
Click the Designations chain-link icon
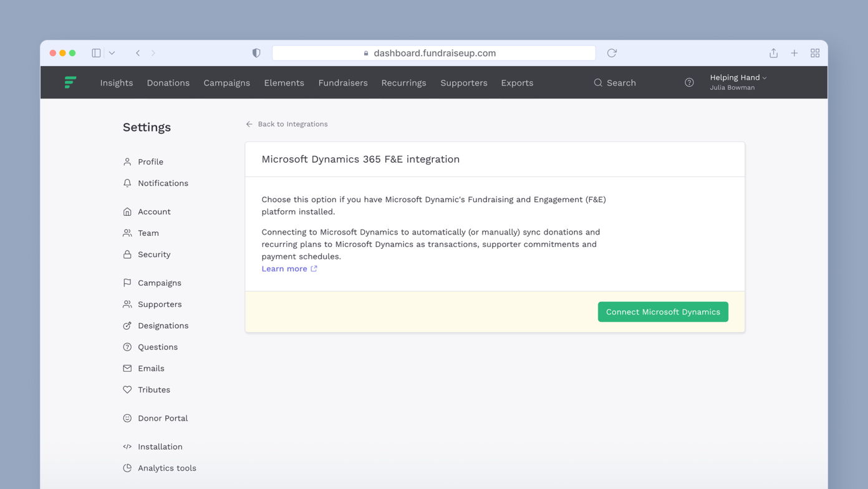(127, 326)
